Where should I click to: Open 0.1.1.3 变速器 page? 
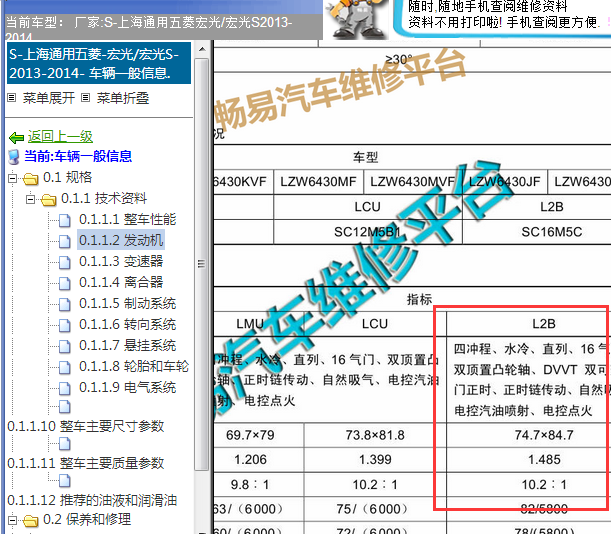pos(121,261)
